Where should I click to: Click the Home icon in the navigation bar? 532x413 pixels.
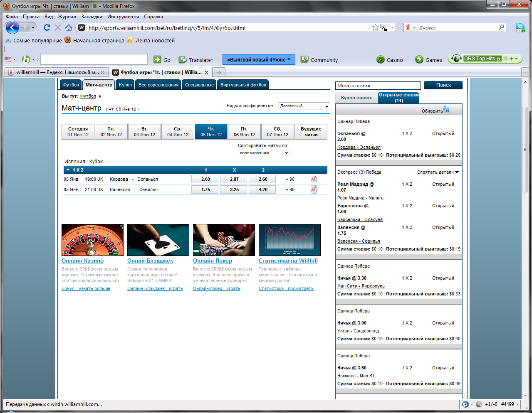69,28
